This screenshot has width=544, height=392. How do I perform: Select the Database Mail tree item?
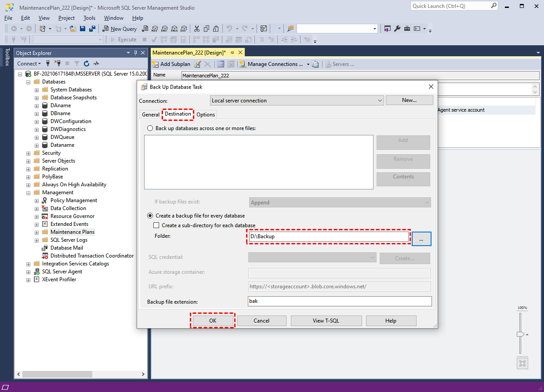[66, 248]
